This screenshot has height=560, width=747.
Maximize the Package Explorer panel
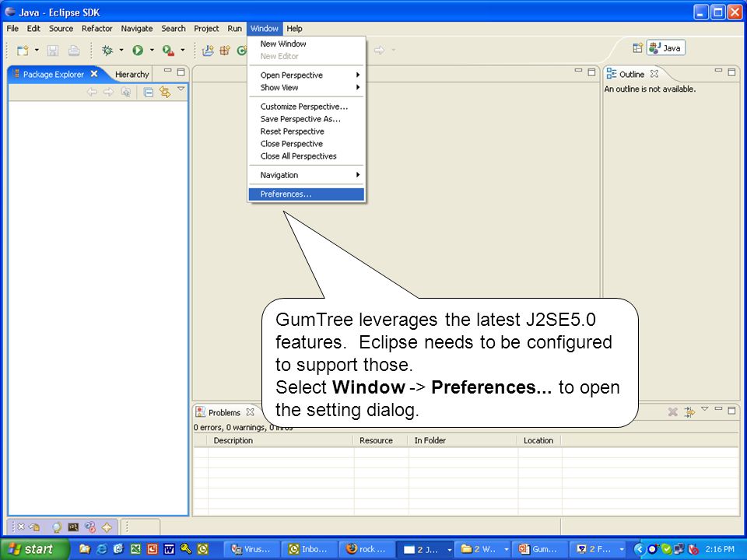[x=181, y=72]
